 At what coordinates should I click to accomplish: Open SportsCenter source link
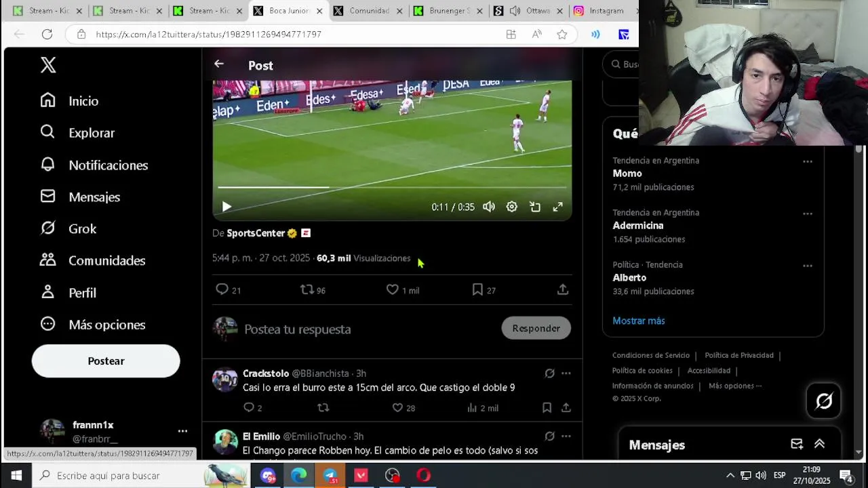tap(256, 233)
